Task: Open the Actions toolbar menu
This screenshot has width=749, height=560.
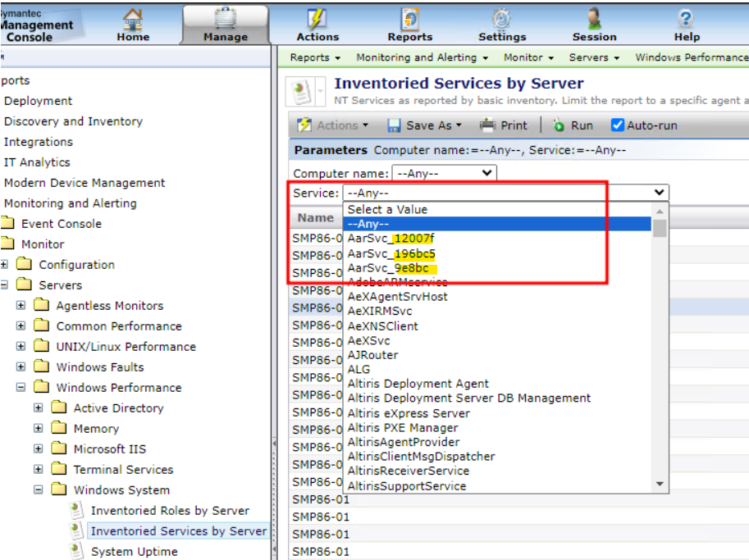Action: pos(333,125)
